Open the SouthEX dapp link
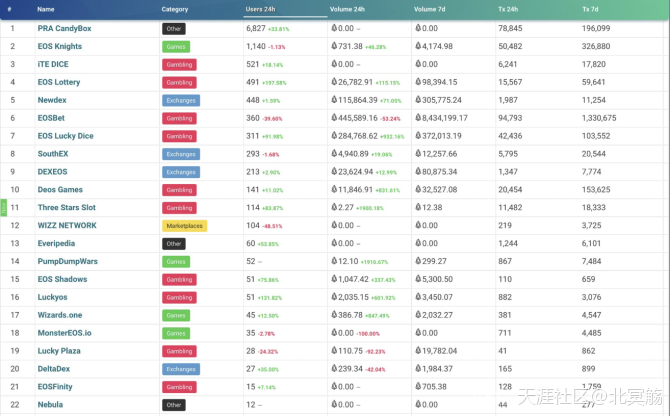The width and height of the screenshot is (670, 416). pos(53,154)
